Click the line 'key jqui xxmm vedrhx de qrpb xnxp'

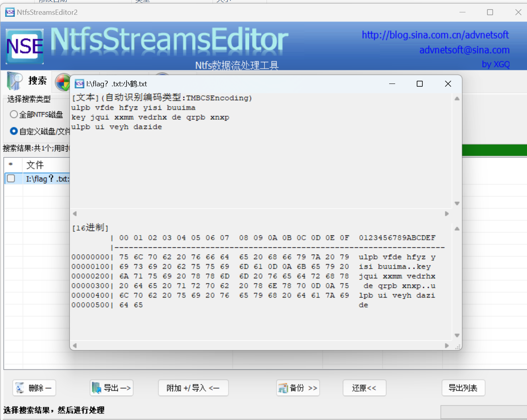point(150,117)
